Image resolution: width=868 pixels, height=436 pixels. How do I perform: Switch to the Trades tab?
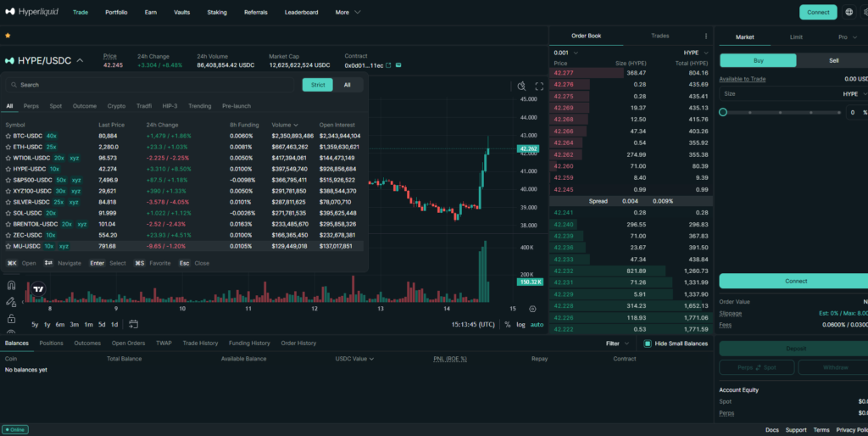pyautogui.click(x=659, y=36)
